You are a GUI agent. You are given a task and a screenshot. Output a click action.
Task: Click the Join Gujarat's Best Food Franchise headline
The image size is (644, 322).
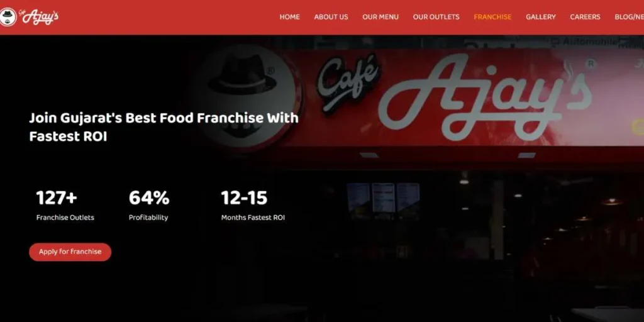click(x=164, y=127)
